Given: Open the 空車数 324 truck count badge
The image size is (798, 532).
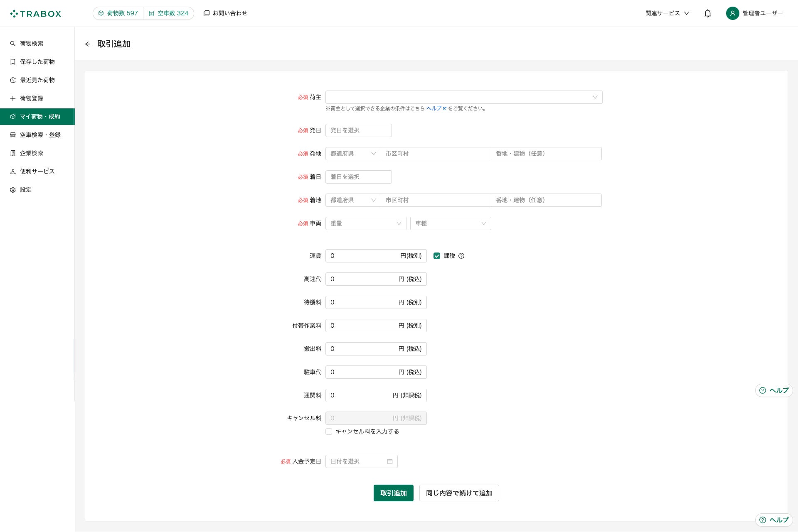Looking at the screenshot, I should point(169,13).
